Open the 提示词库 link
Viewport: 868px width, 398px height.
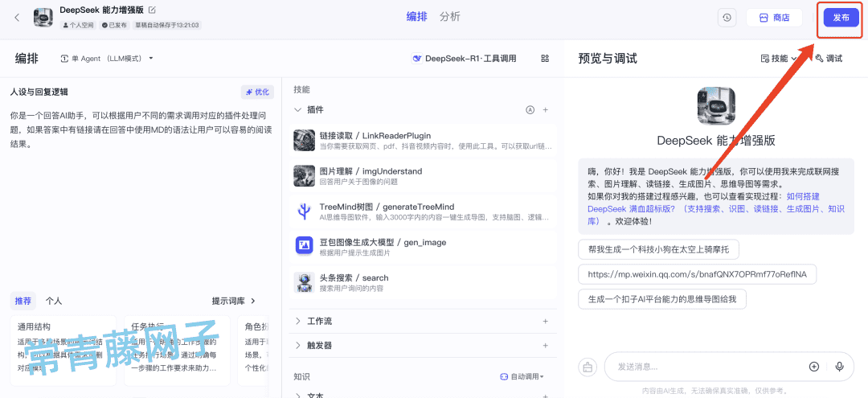[234, 302]
